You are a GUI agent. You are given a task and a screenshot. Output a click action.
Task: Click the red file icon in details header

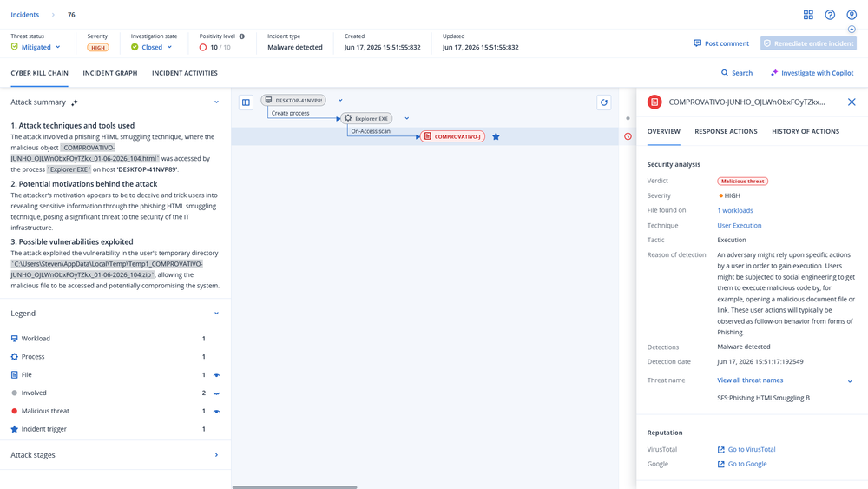pyautogui.click(x=654, y=102)
